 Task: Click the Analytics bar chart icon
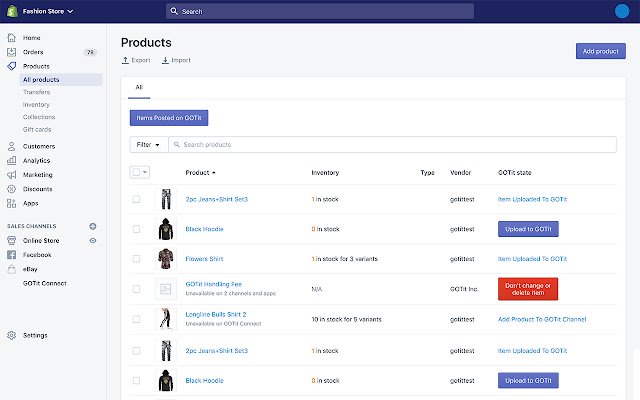(11, 160)
